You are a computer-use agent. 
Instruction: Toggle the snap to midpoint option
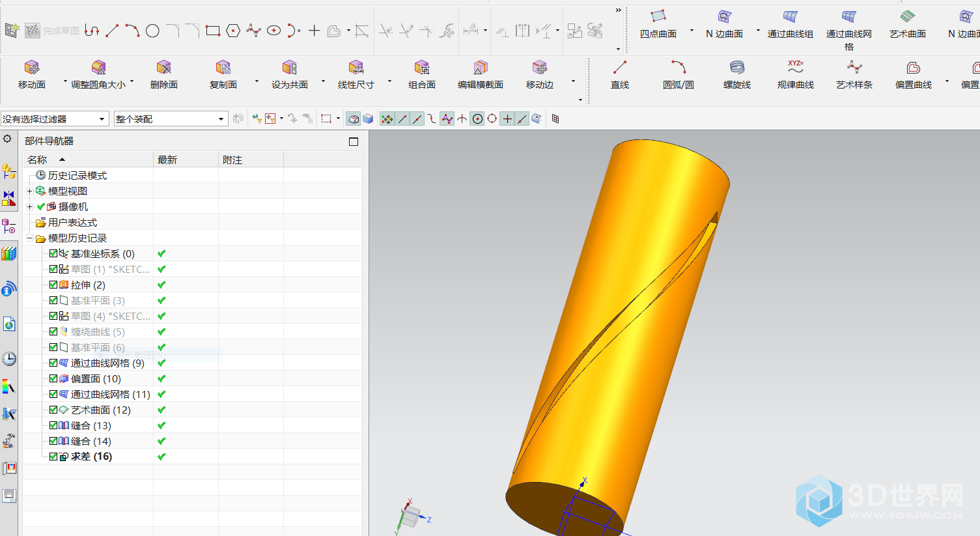[x=417, y=119]
